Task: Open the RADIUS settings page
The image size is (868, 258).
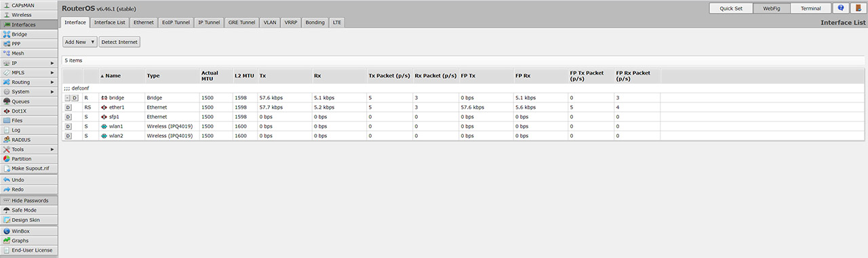Action: 28,139
